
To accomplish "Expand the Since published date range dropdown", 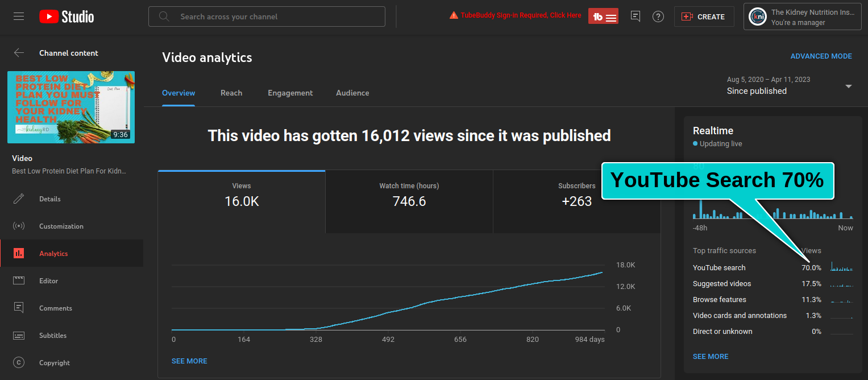I will (848, 86).
